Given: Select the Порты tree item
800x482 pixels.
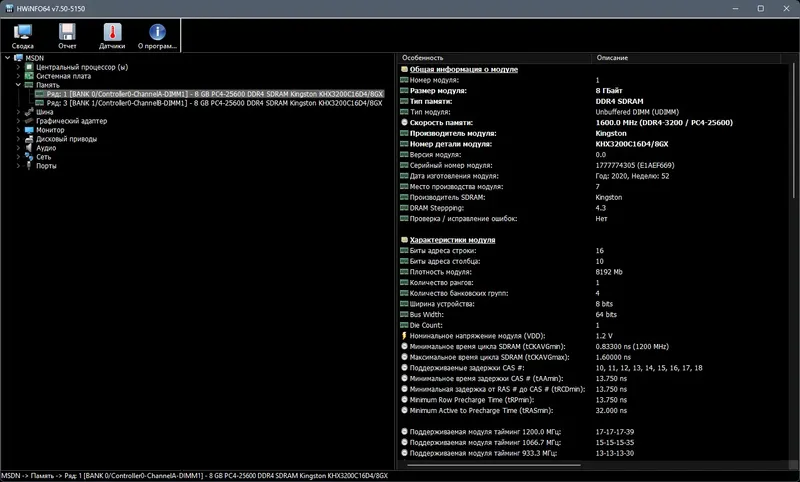Looking at the screenshot, I should coord(46,166).
